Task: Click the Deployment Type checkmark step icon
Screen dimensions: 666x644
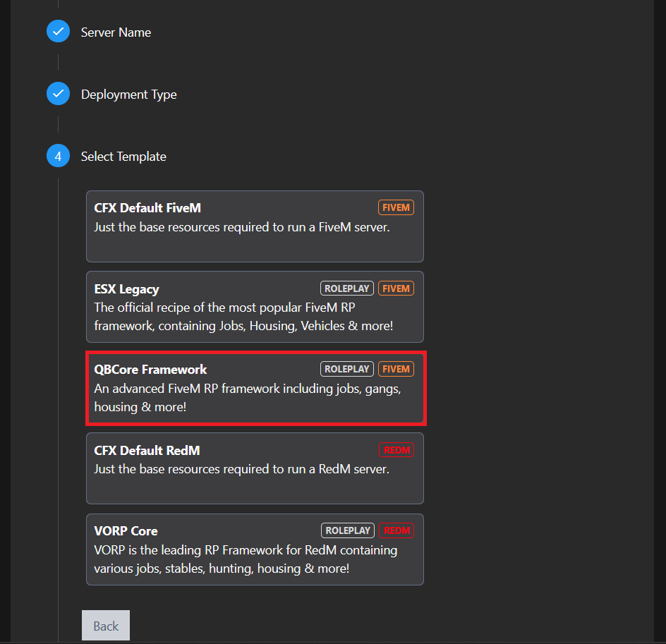Action: pyautogui.click(x=58, y=93)
